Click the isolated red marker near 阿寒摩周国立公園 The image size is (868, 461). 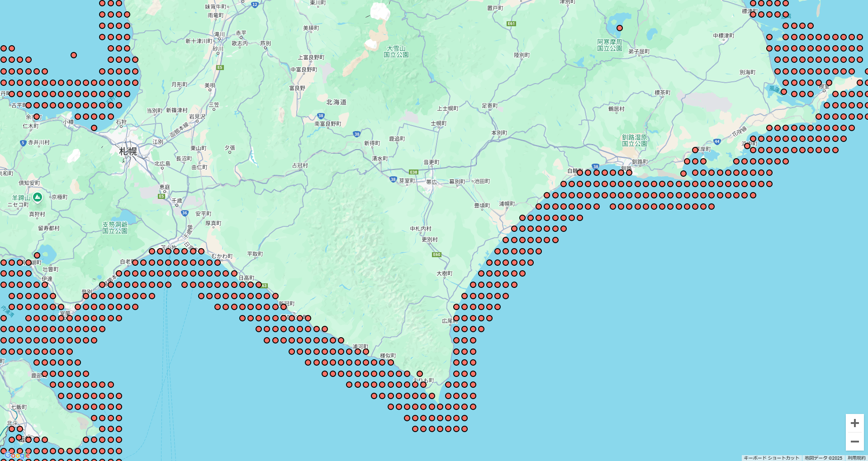click(x=620, y=28)
